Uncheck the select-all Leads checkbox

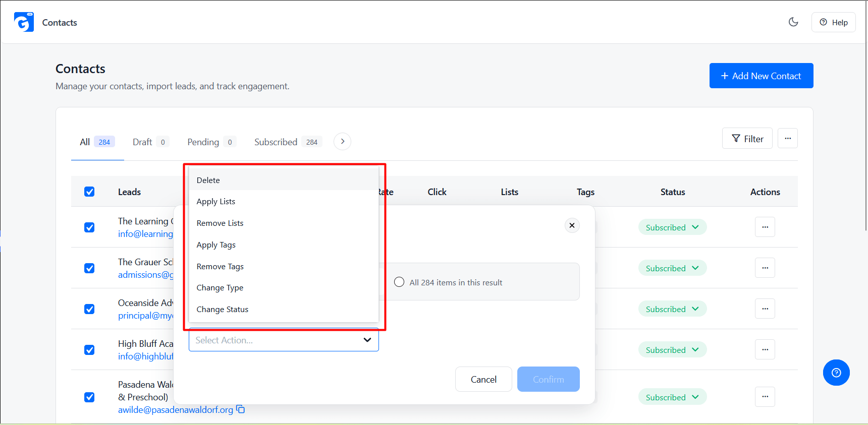(89, 192)
